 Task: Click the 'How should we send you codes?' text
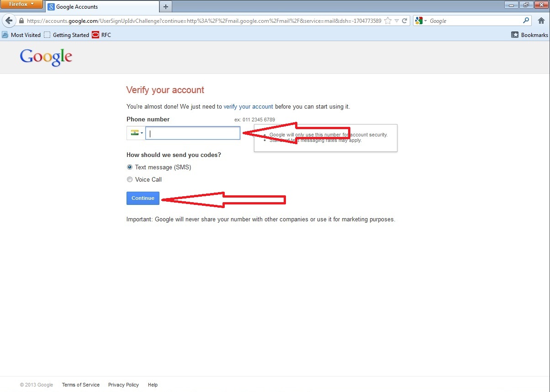pos(174,155)
